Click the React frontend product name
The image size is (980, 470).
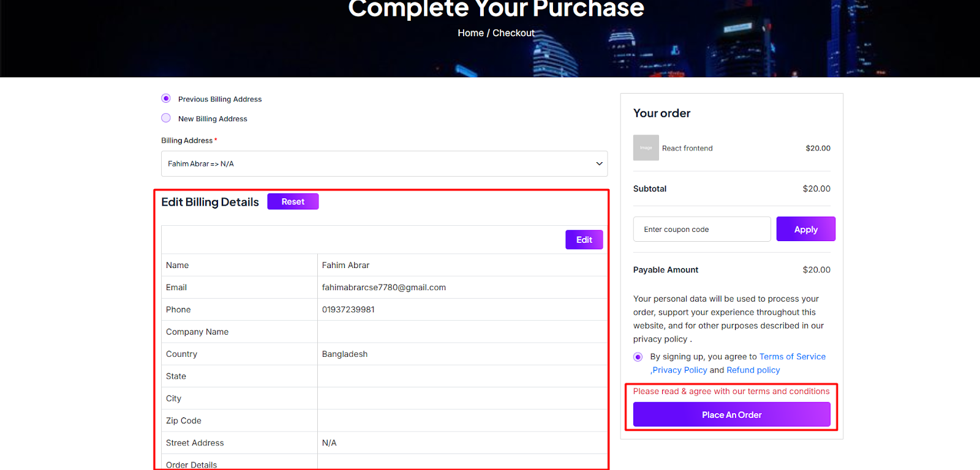point(687,148)
